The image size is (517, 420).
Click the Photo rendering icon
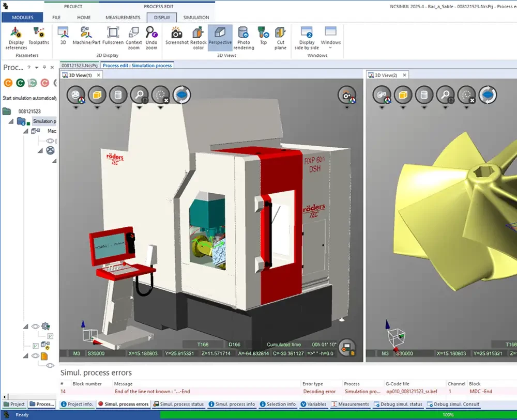(x=244, y=34)
